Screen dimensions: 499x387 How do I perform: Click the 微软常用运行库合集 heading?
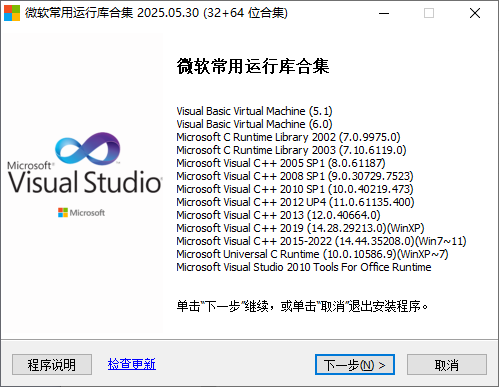[x=253, y=66]
